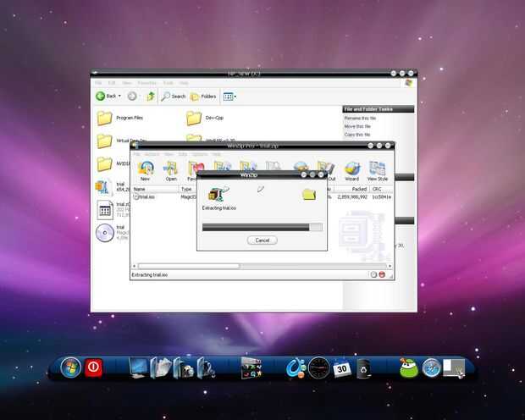Select the Program Files folder

[x=120, y=119]
